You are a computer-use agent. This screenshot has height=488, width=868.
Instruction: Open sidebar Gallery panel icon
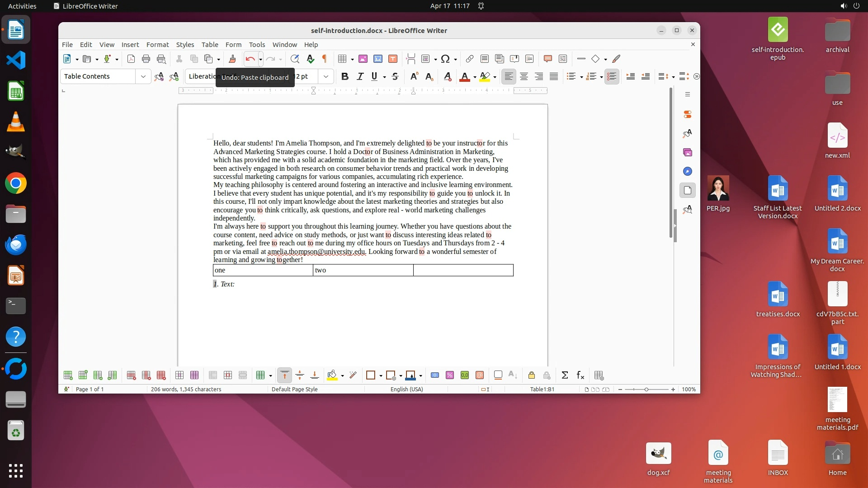[688, 152]
